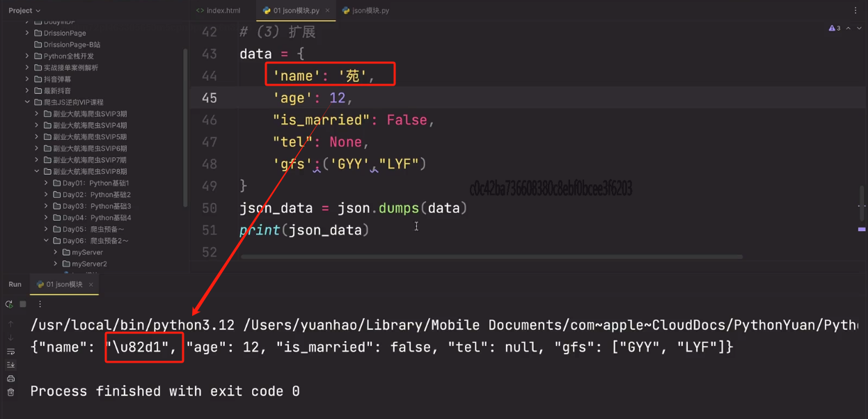The width and height of the screenshot is (868, 419).
Task: Place cursor on json.dumps(data) call
Action: coord(403,207)
